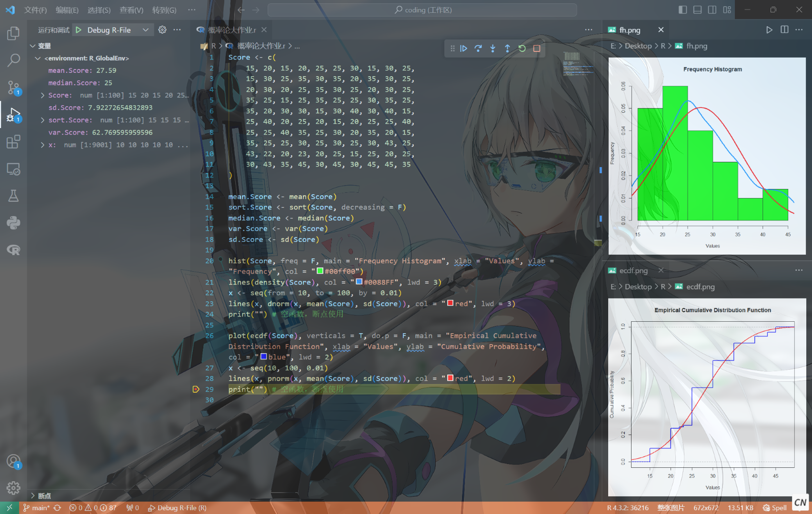Screen dimensions: 812x514
Task: Continue debugging from the debug toolbar
Action: [463, 49]
